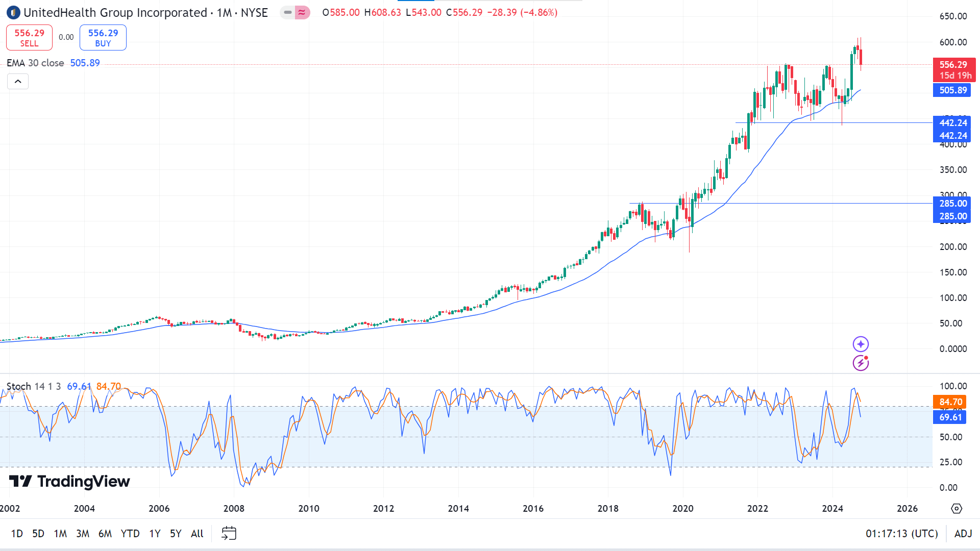Click the 2024 label on time axis
The height and width of the screenshot is (551, 980).
point(832,509)
